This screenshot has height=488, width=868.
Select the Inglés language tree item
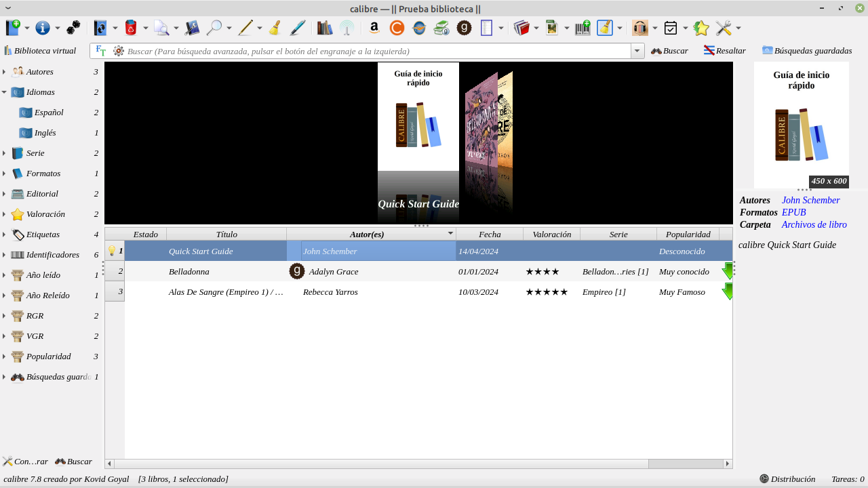(x=45, y=133)
